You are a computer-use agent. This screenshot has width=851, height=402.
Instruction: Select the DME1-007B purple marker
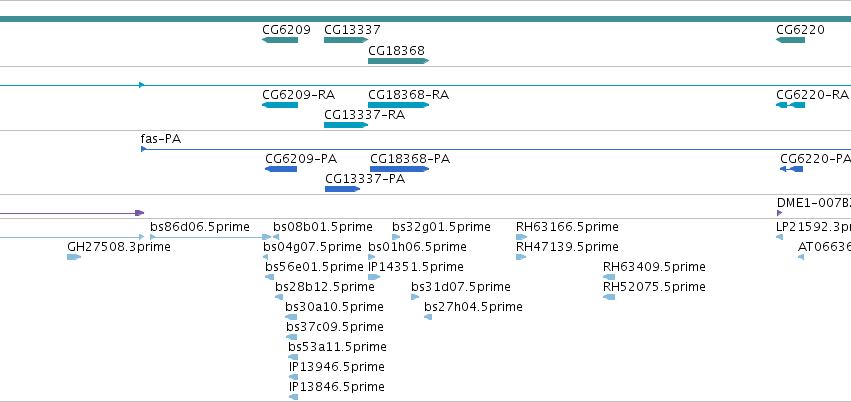(x=779, y=213)
